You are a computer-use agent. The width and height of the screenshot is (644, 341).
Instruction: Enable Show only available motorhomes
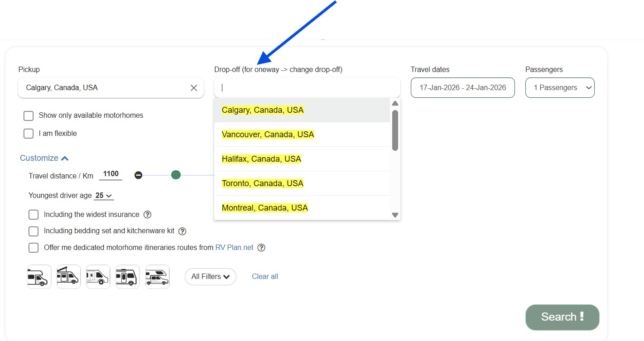[29, 116]
